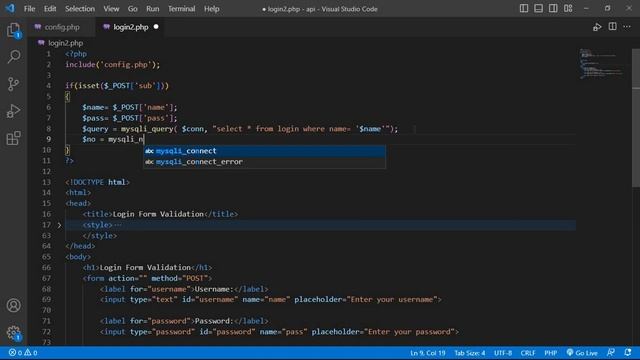Expand the folded style block on line 17
The height and width of the screenshot is (360, 640).
pyautogui.click(x=59, y=225)
